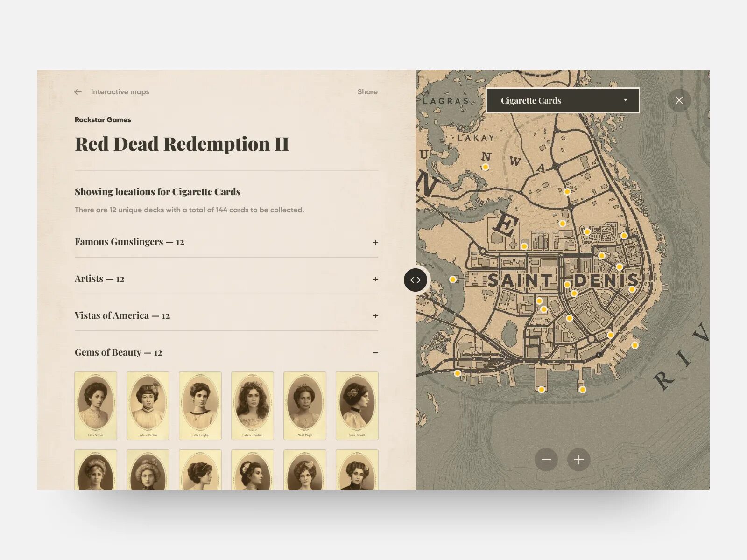Choose the Maud Engel card
Viewport: 747px width, 560px height.
coord(305,406)
